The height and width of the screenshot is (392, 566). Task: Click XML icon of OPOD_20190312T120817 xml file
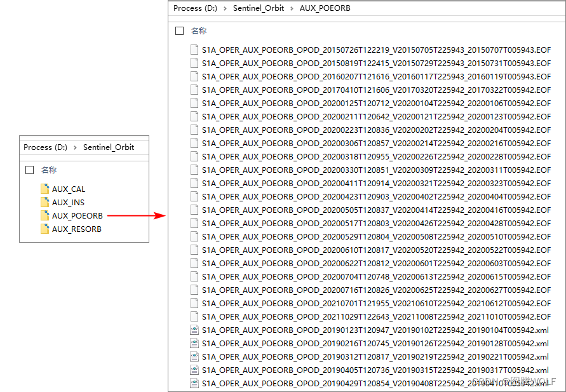pos(194,356)
